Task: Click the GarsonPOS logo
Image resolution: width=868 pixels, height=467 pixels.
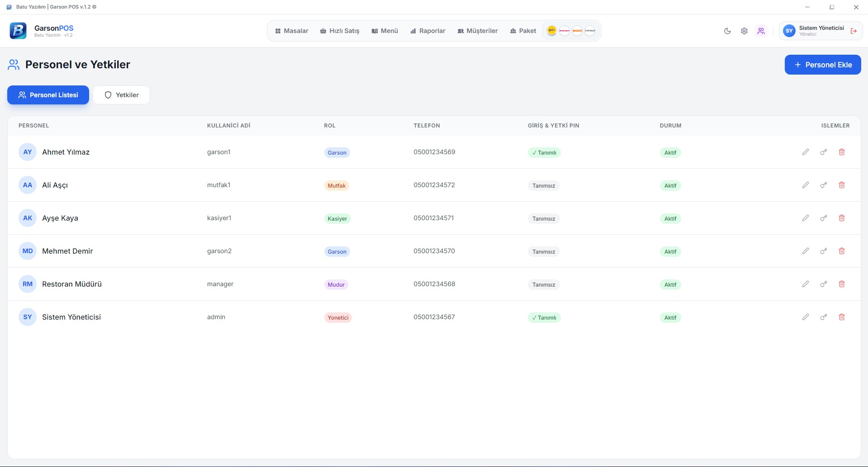Action: tap(18, 31)
